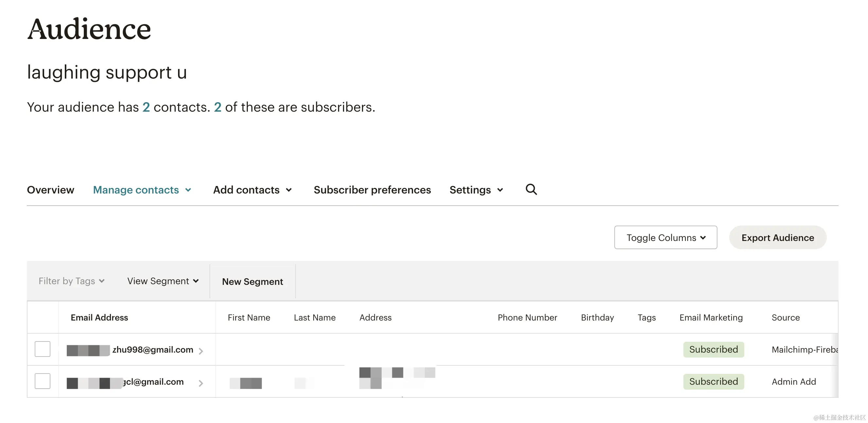The height and width of the screenshot is (423, 868).
Task: Click Subscribed badge in Admin Add row
Action: coord(713,381)
